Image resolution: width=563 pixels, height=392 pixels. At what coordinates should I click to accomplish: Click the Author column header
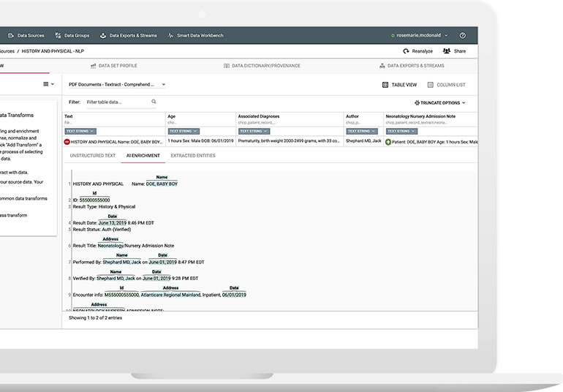click(363, 119)
